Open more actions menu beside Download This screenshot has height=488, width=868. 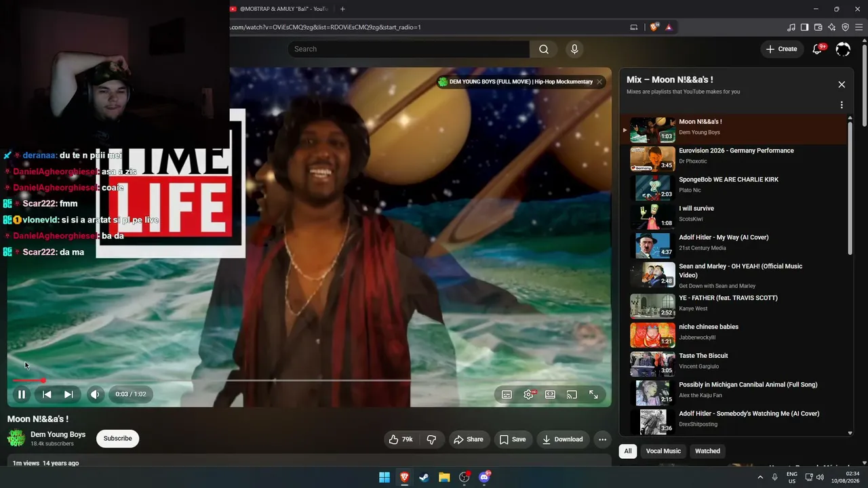click(x=602, y=439)
